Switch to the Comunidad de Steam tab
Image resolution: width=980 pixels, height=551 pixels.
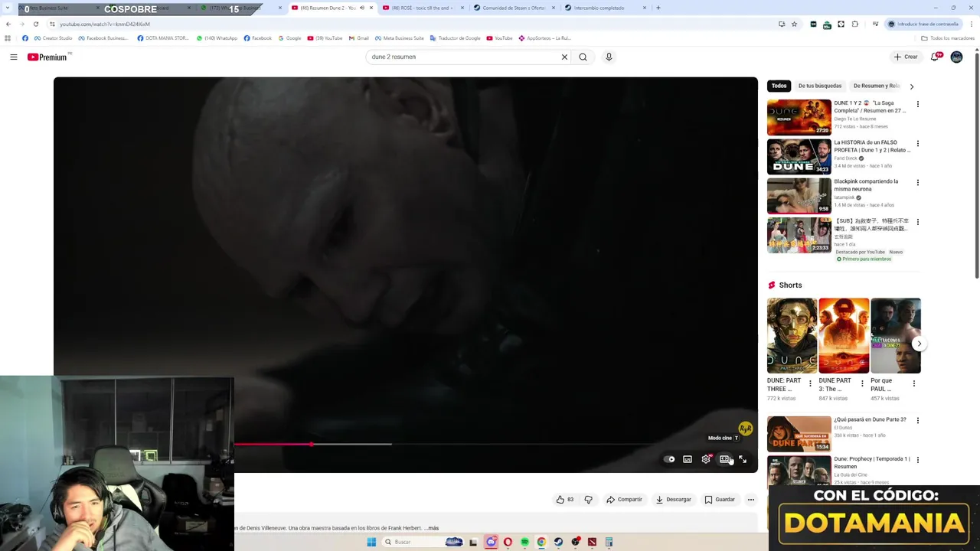point(513,8)
